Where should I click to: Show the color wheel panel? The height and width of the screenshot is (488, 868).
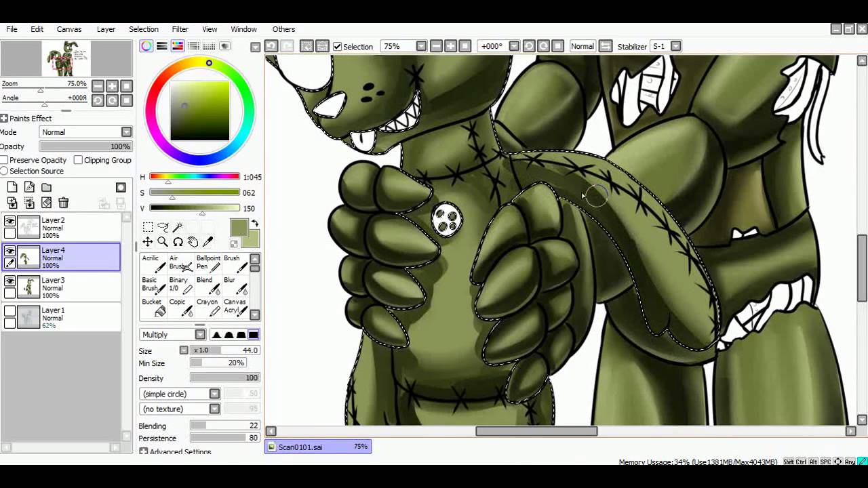pos(146,46)
